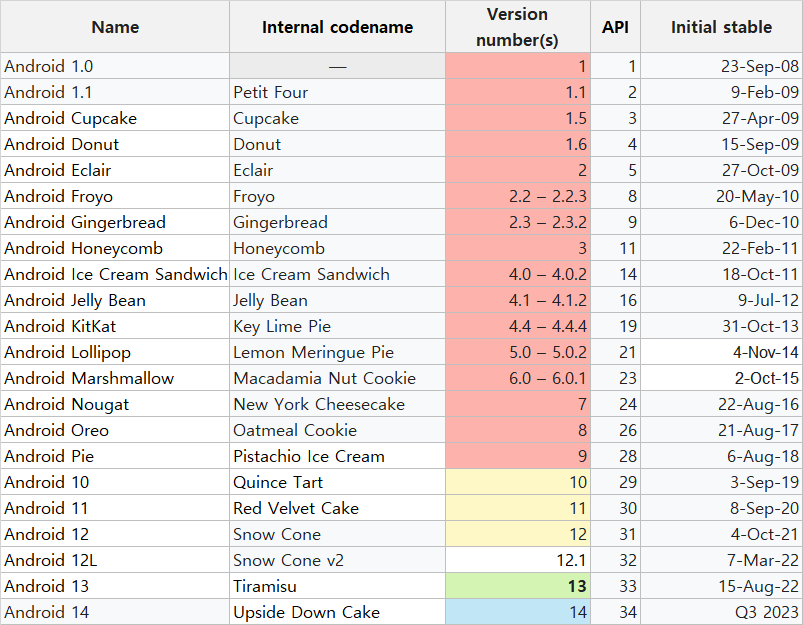Viewport: 803px width, 625px height.
Task: Click date cell "8-Sep-20"
Action: 722,508
